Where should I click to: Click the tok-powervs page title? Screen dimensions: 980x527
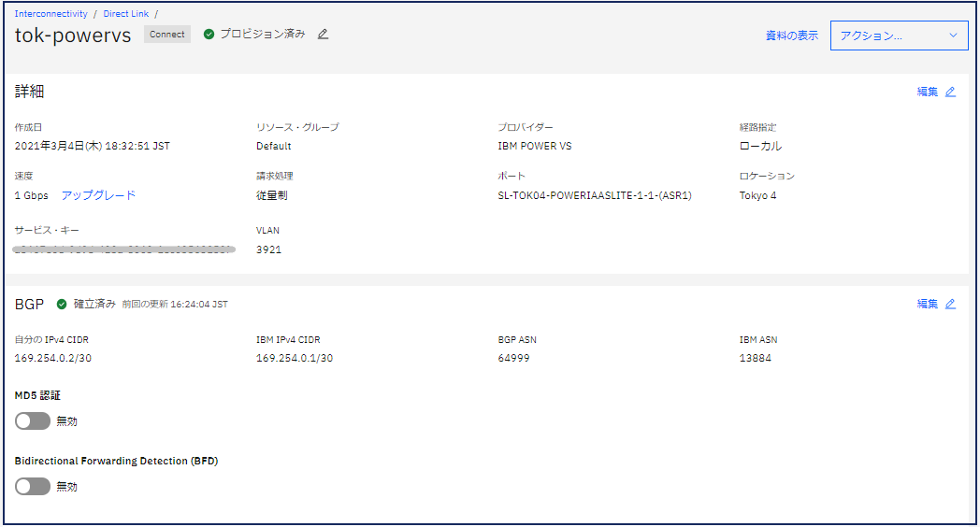73,36
